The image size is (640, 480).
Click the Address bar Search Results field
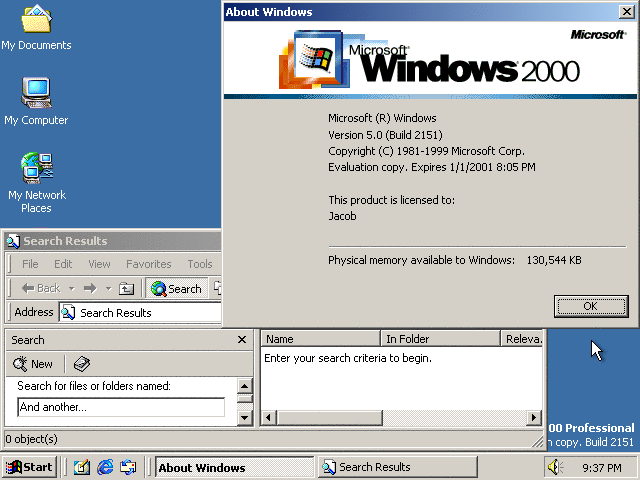[140, 313]
